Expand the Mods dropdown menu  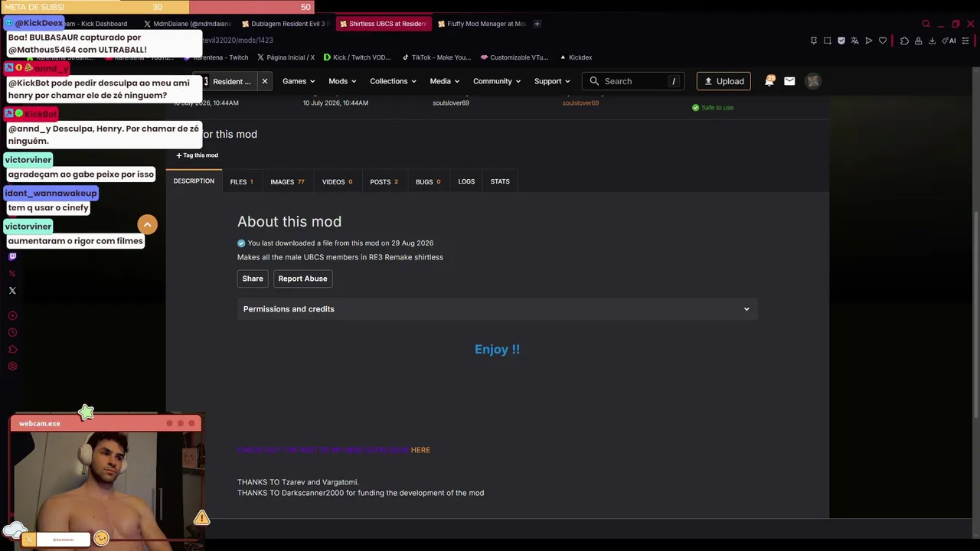(x=342, y=81)
